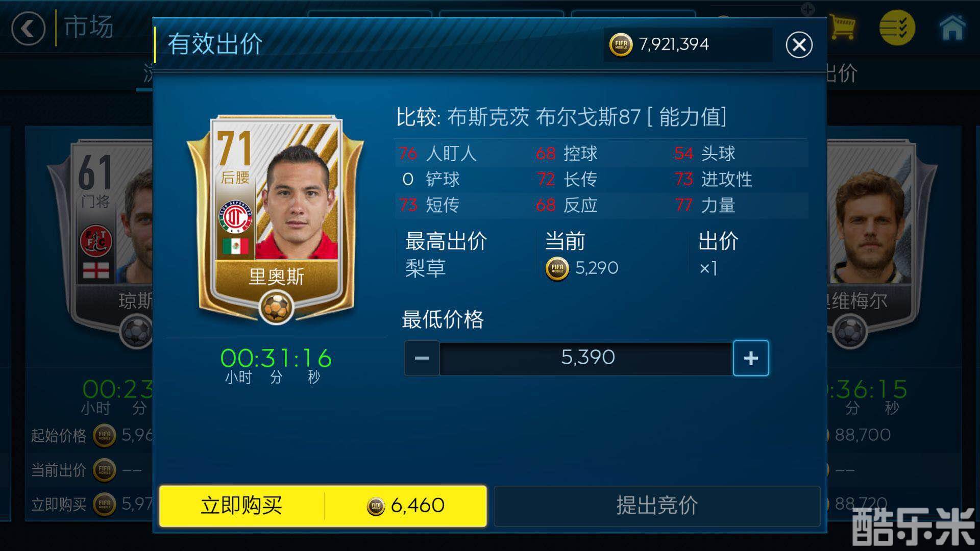Image resolution: width=980 pixels, height=551 pixels.
Task: Buy now for 6,460 coins
Action: (x=323, y=506)
